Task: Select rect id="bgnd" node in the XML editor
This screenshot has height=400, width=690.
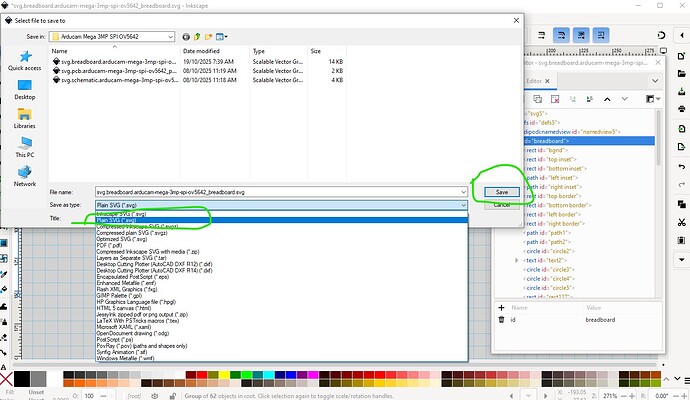Action: [547, 150]
